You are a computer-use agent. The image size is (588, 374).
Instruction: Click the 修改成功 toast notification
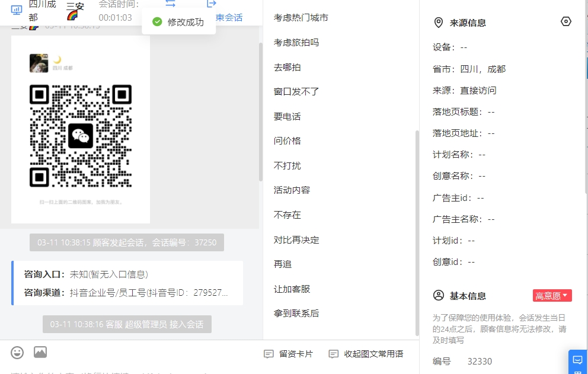pyautogui.click(x=179, y=22)
